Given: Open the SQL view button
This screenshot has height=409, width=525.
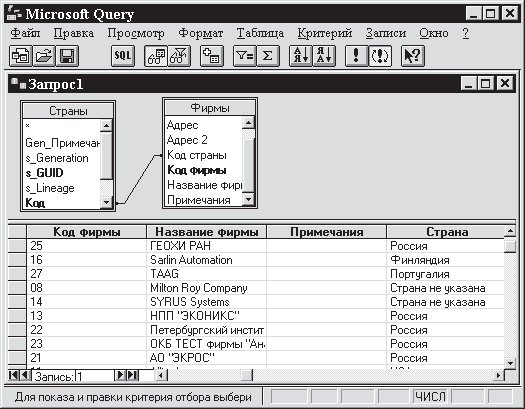Looking at the screenshot, I should point(123,56).
